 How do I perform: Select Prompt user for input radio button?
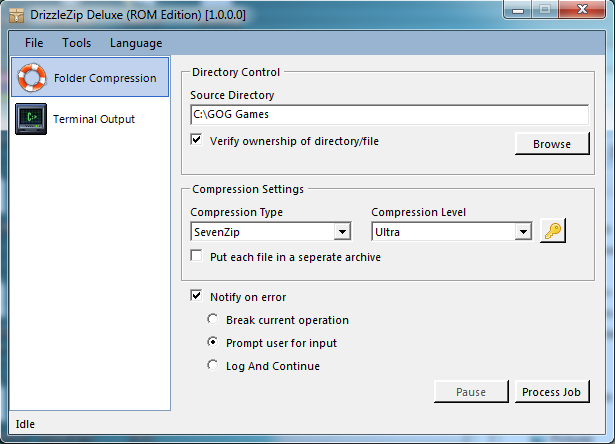(213, 342)
